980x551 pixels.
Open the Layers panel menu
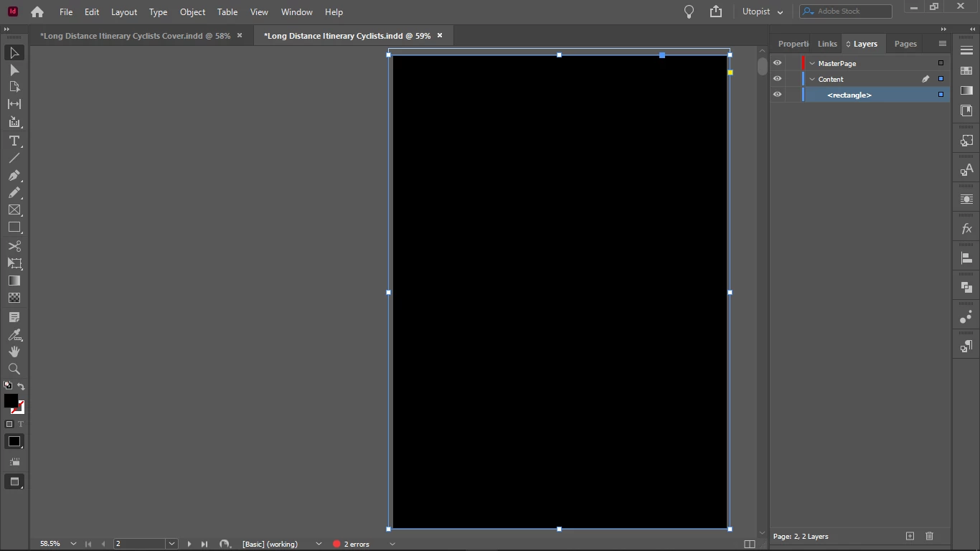pyautogui.click(x=942, y=44)
